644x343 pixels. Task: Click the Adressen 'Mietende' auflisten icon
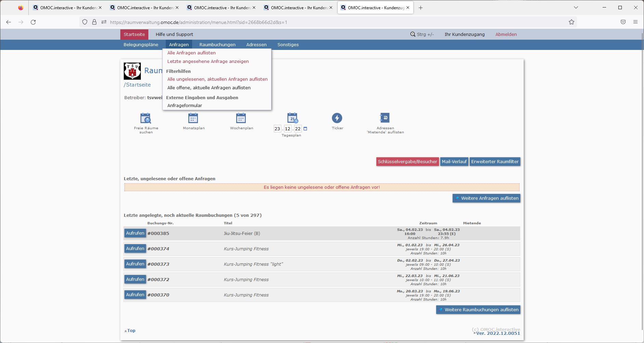click(385, 118)
